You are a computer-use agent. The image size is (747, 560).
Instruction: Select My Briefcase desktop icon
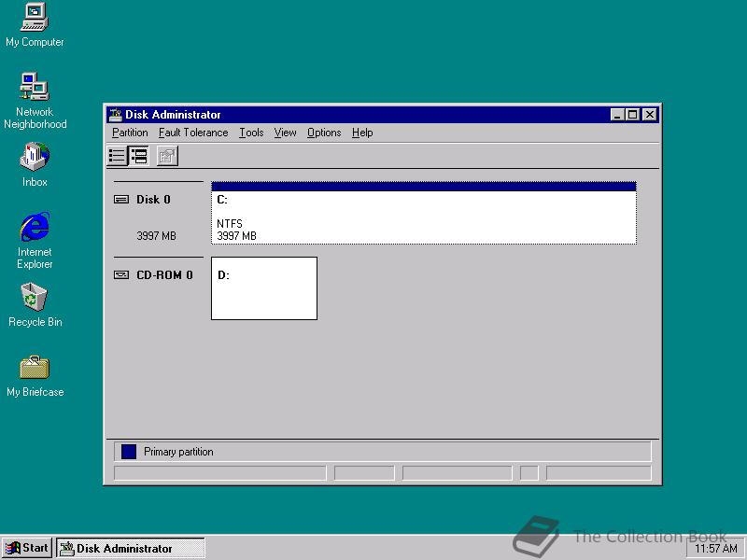(x=35, y=376)
